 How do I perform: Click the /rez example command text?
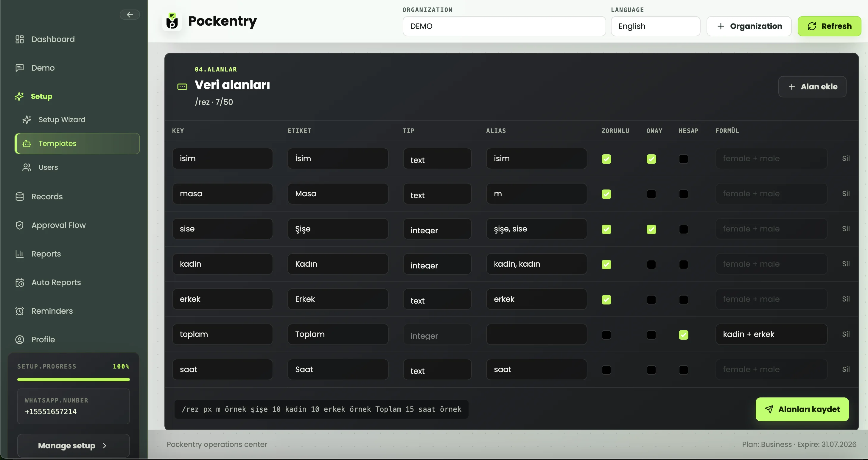pyautogui.click(x=321, y=409)
